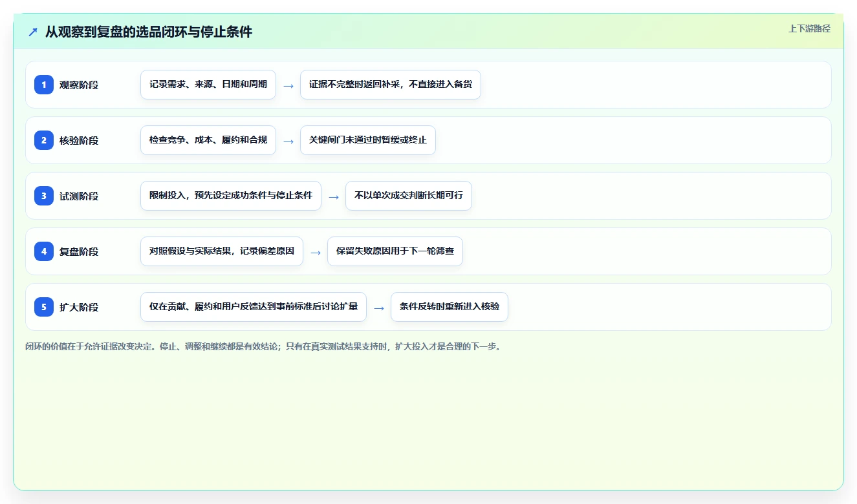Click the 不以单次成交判断长期可行 box
Viewport: 857px width, 504px height.
click(409, 196)
